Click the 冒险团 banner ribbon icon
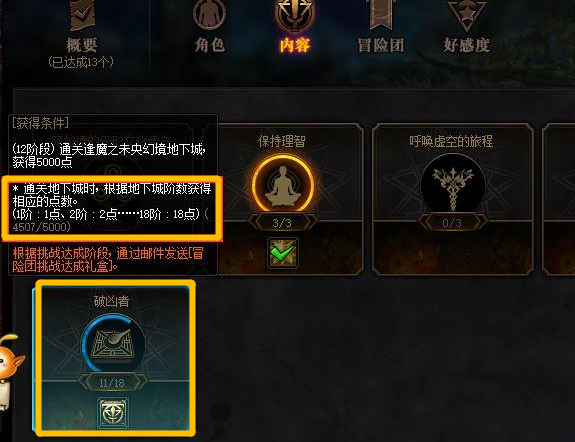 pos(381,14)
